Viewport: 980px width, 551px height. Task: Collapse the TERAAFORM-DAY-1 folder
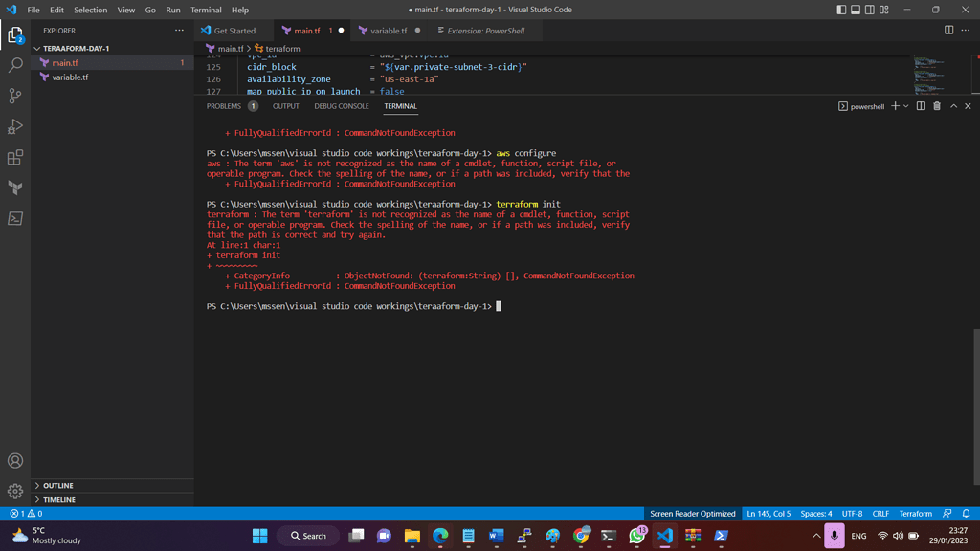pyautogui.click(x=75, y=48)
